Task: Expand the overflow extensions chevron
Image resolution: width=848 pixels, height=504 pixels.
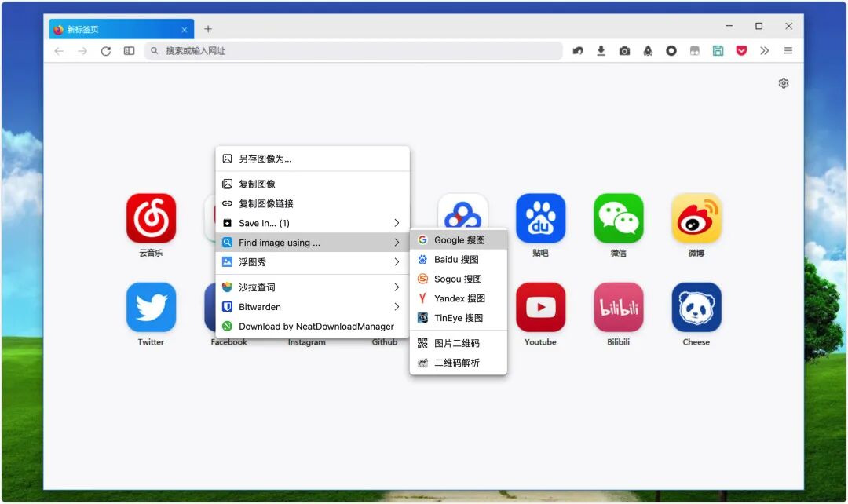Action: tap(764, 51)
